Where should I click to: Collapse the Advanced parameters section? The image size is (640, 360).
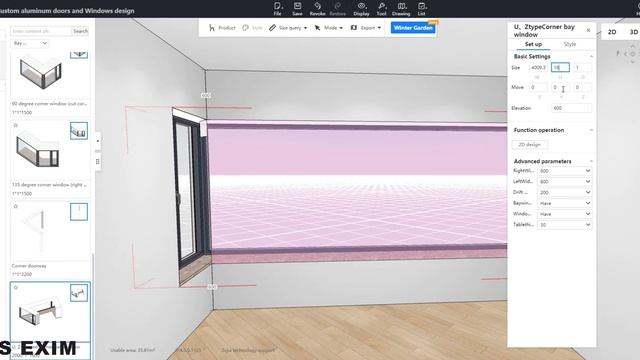[x=591, y=161]
